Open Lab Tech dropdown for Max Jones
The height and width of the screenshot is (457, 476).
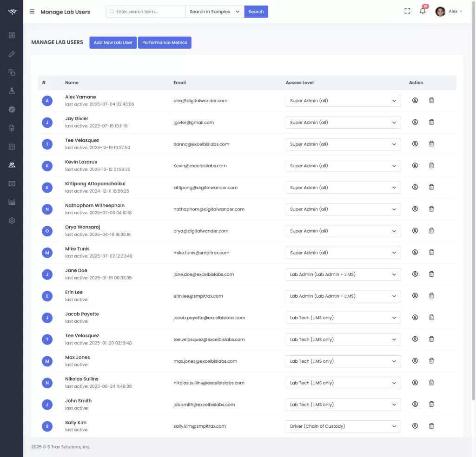[x=343, y=361]
